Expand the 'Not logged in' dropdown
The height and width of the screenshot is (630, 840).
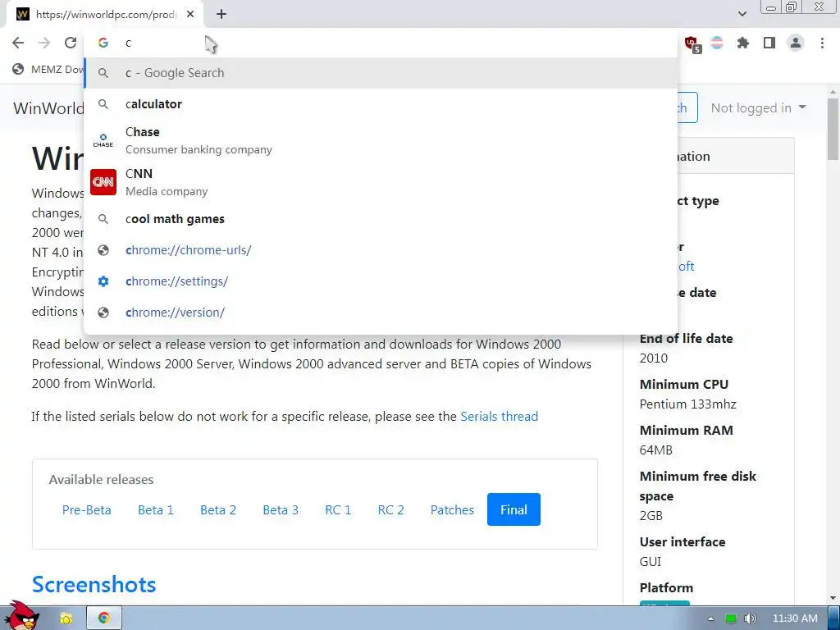point(758,107)
